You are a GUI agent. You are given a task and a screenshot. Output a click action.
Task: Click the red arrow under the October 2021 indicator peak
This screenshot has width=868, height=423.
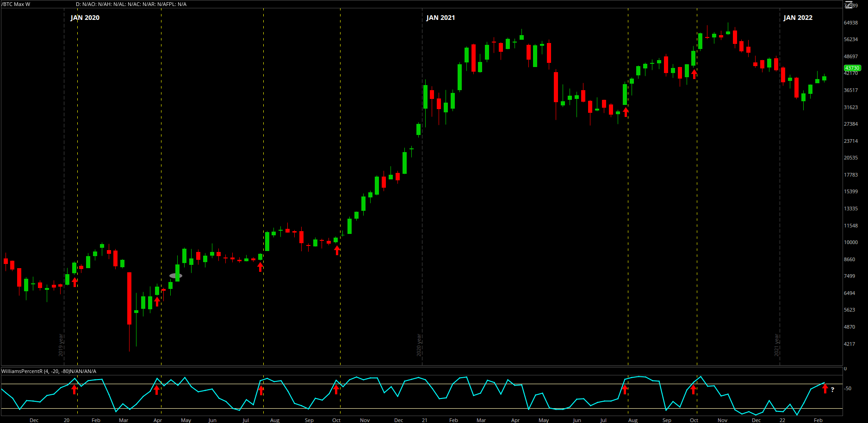[x=693, y=389]
